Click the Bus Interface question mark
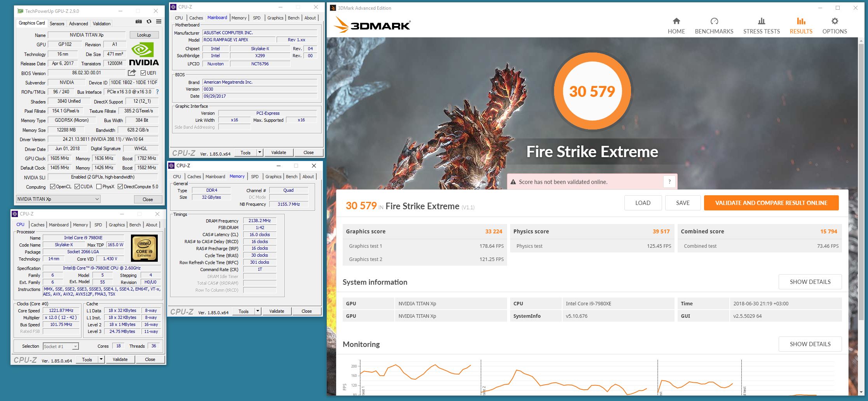Image resolution: width=868 pixels, height=401 pixels. 157,92
